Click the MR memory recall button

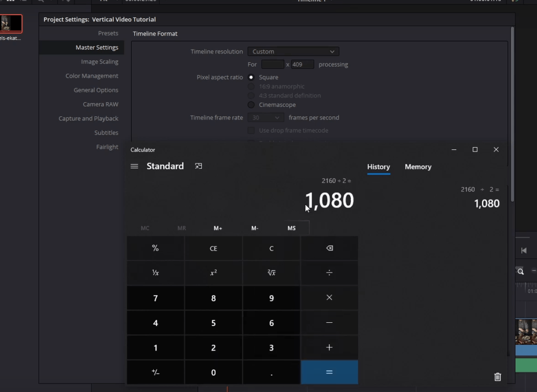pyautogui.click(x=181, y=228)
